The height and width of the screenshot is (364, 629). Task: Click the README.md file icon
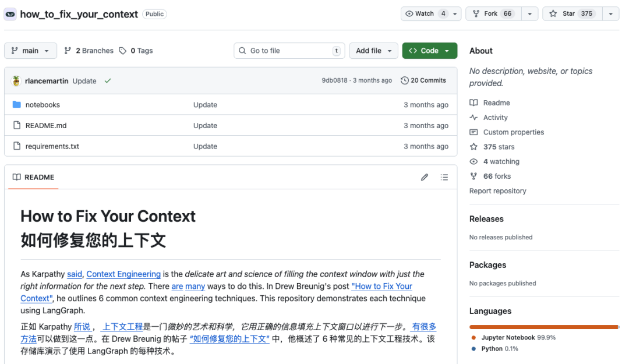[x=17, y=125]
